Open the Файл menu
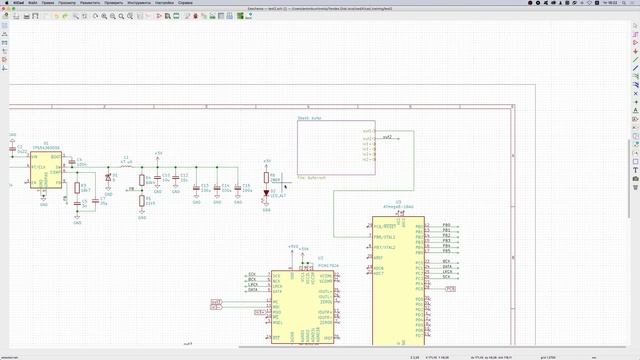Viewport: 640px width, 360px height. coord(33,2)
